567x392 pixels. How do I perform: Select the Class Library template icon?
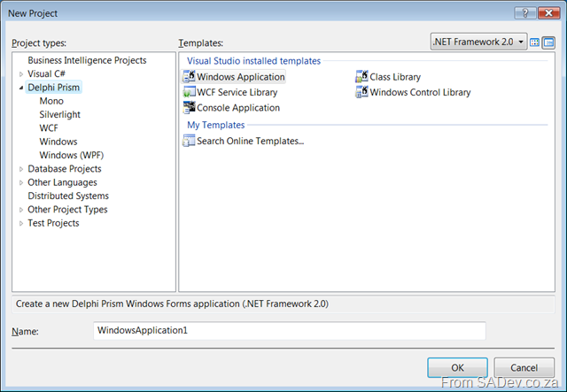(361, 77)
